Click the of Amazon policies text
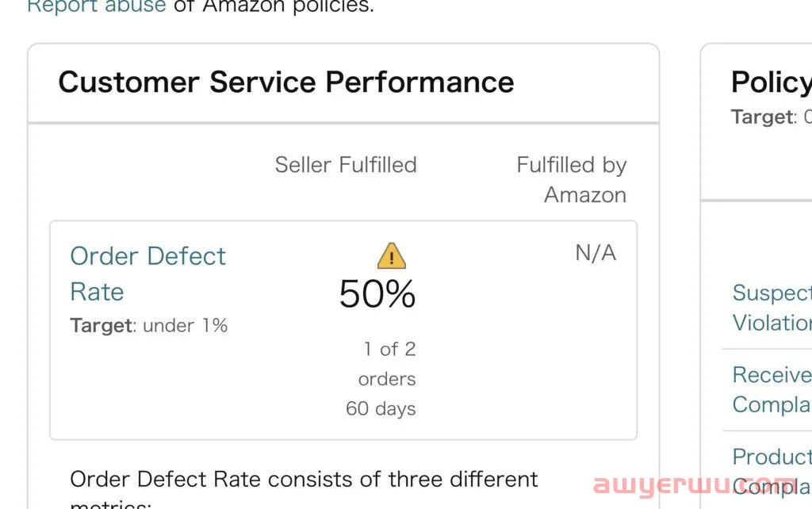The image size is (812, 509). (274, 6)
